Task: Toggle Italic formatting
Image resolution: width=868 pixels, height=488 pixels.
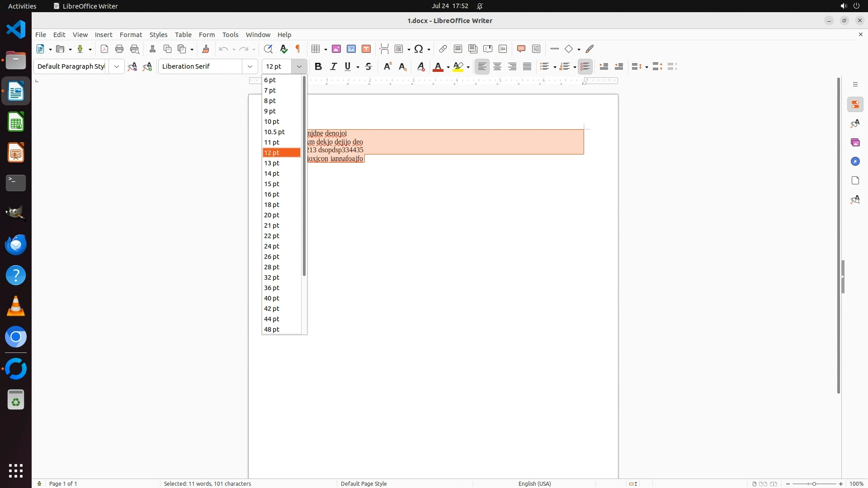Action: 333,66
